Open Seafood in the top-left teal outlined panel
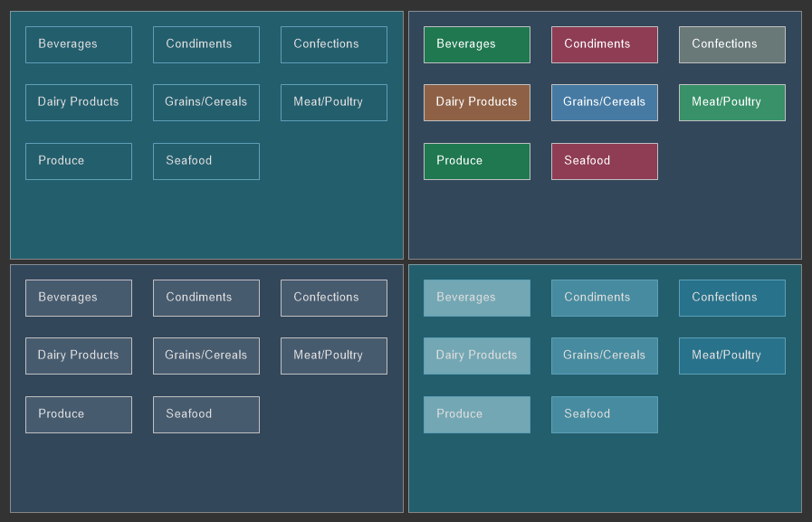The height and width of the screenshot is (522, 812). click(205, 161)
